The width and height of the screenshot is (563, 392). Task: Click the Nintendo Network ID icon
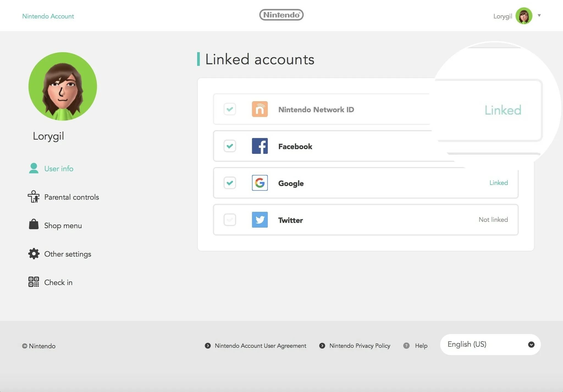pos(260,109)
